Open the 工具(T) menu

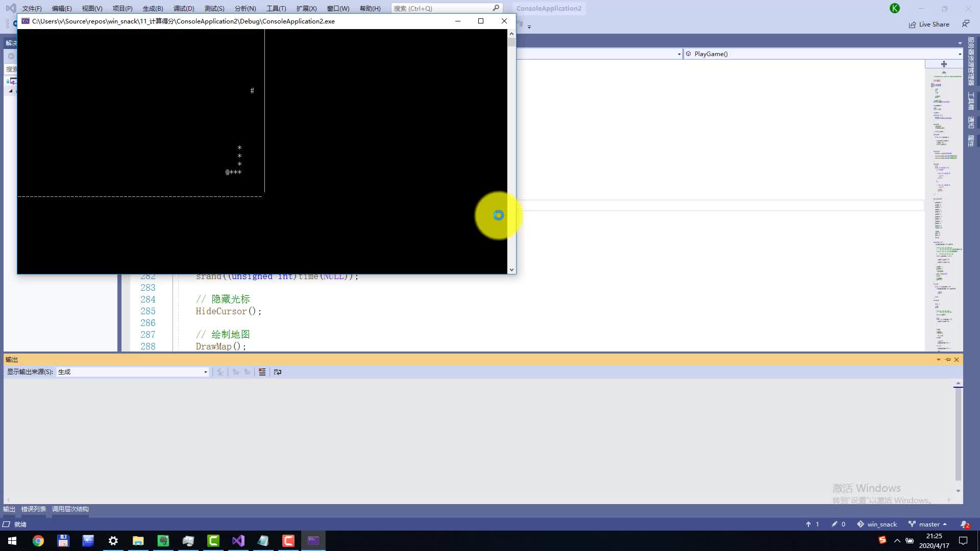(x=276, y=8)
